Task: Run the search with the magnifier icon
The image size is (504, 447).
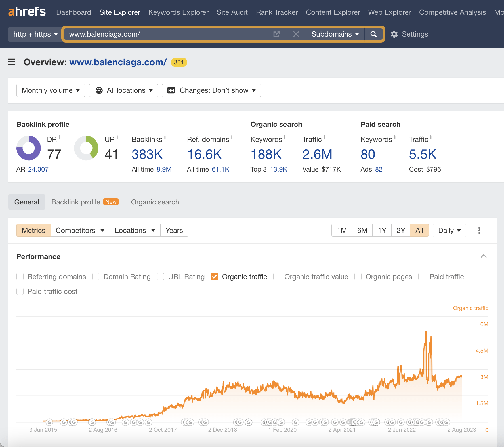Action: click(373, 34)
